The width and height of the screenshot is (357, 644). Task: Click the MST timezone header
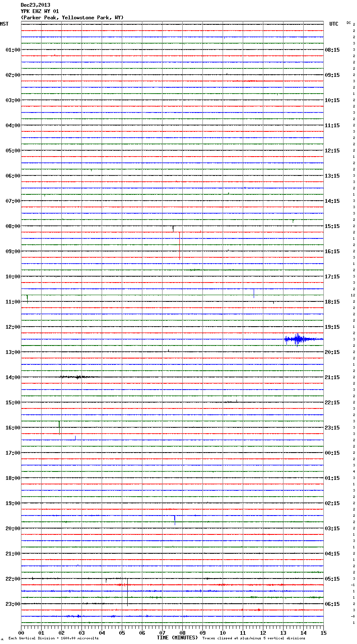coord(4,24)
